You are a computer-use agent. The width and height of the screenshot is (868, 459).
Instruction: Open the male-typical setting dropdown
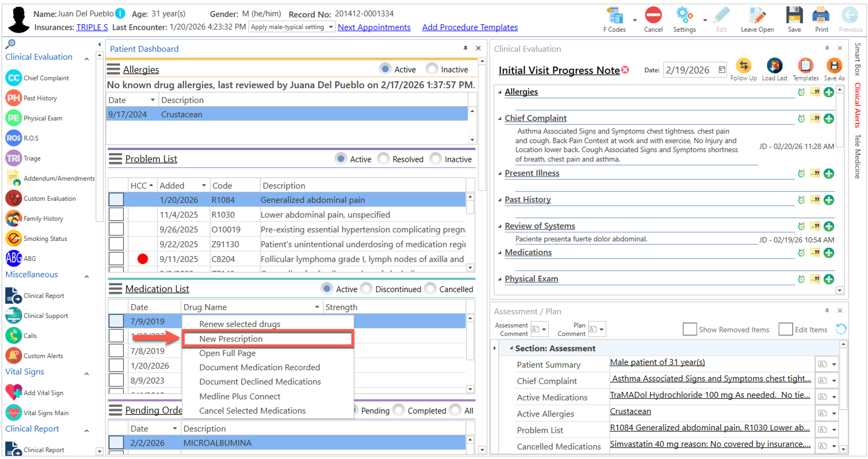(331, 27)
